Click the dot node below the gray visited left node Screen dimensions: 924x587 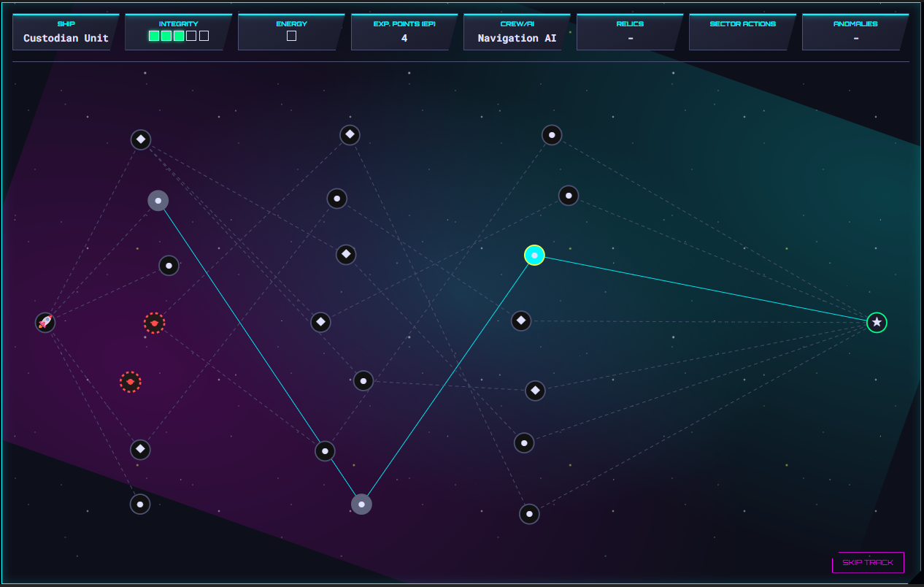(x=169, y=266)
